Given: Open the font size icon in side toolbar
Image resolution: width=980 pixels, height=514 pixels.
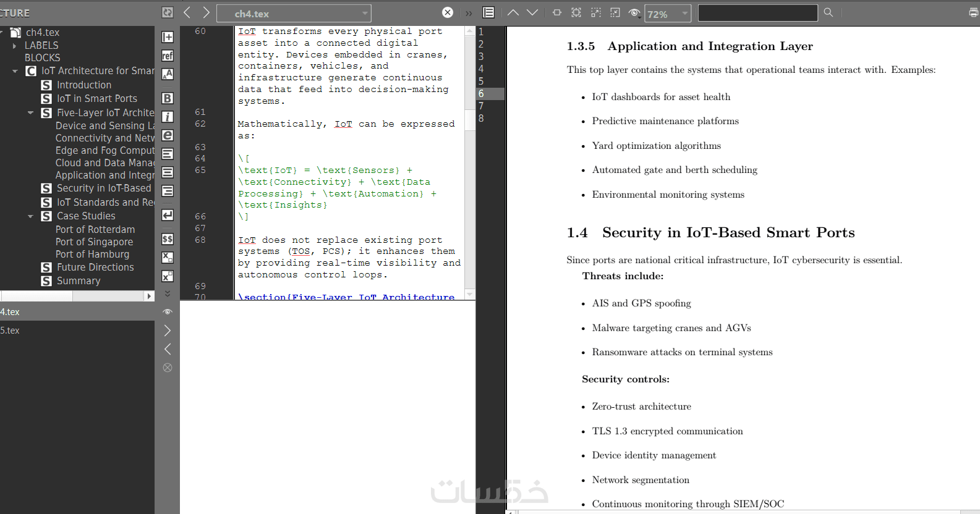Looking at the screenshot, I should (168, 74).
